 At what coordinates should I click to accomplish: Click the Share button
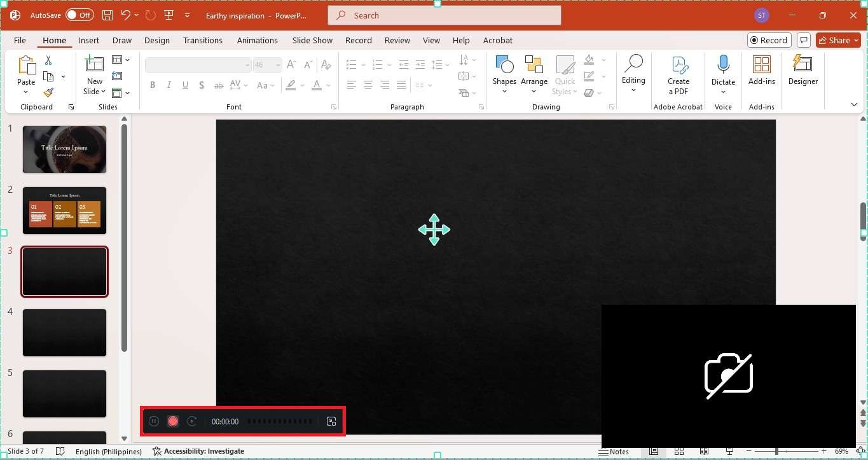point(838,40)
